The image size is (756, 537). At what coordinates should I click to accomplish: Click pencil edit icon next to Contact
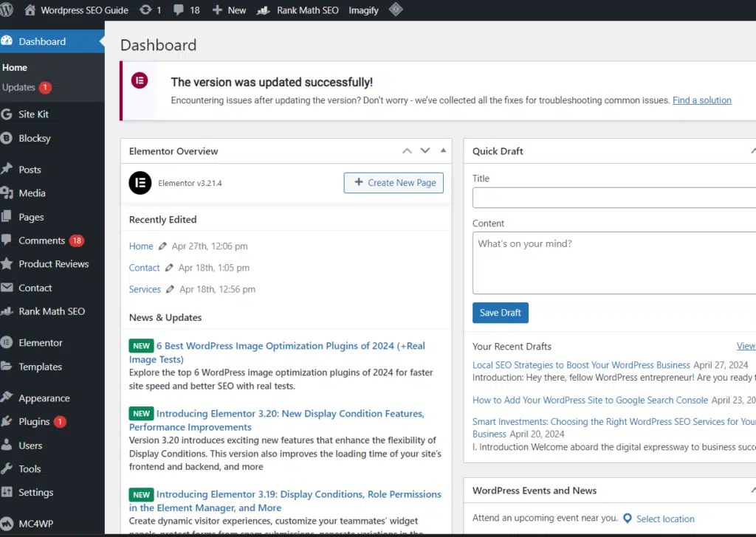click(169, 268)
